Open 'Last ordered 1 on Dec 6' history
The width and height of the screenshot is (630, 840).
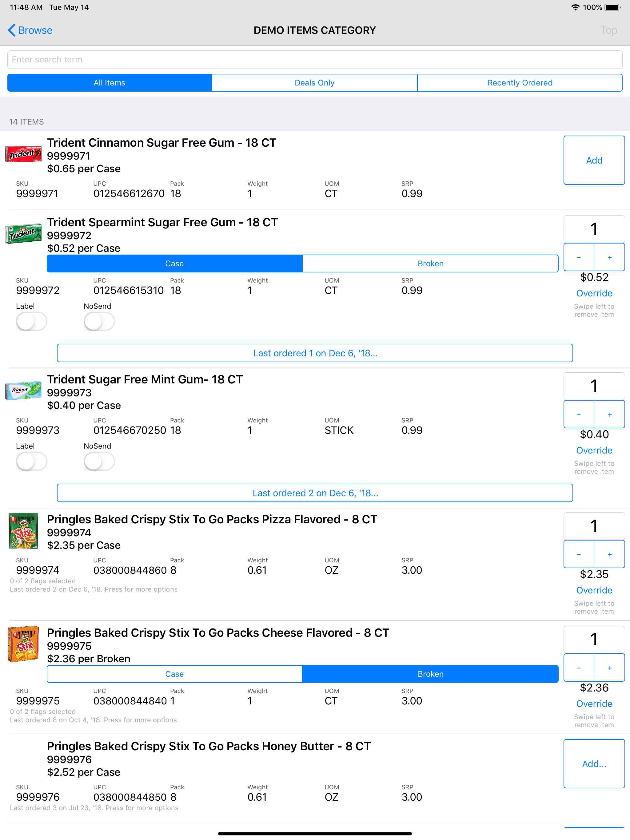(x=315, y=353)
